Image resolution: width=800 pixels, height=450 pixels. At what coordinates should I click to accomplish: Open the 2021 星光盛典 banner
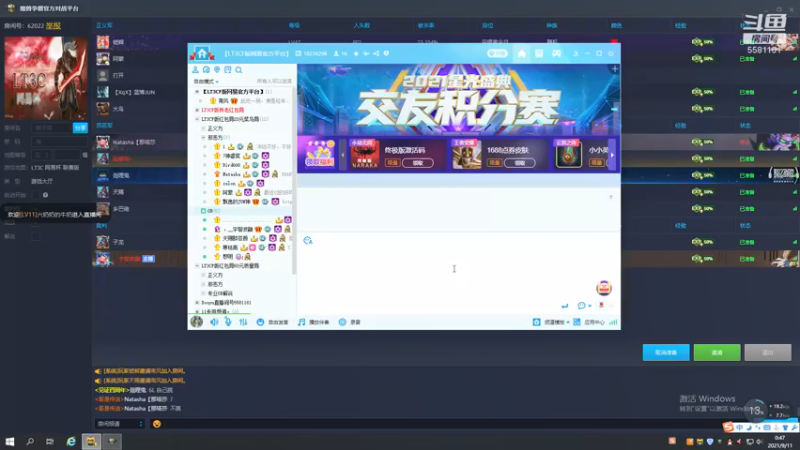click(459, 99)
